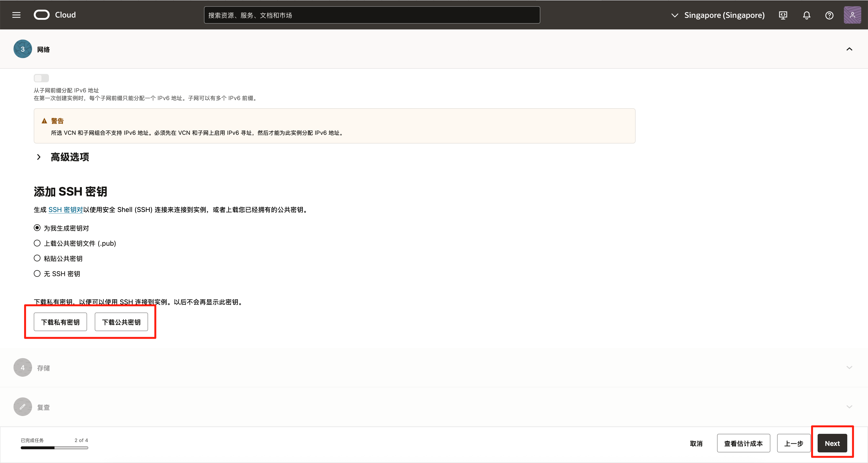Click the 复查 pencil step icon
868x463 pixels.
click(23, 407)
